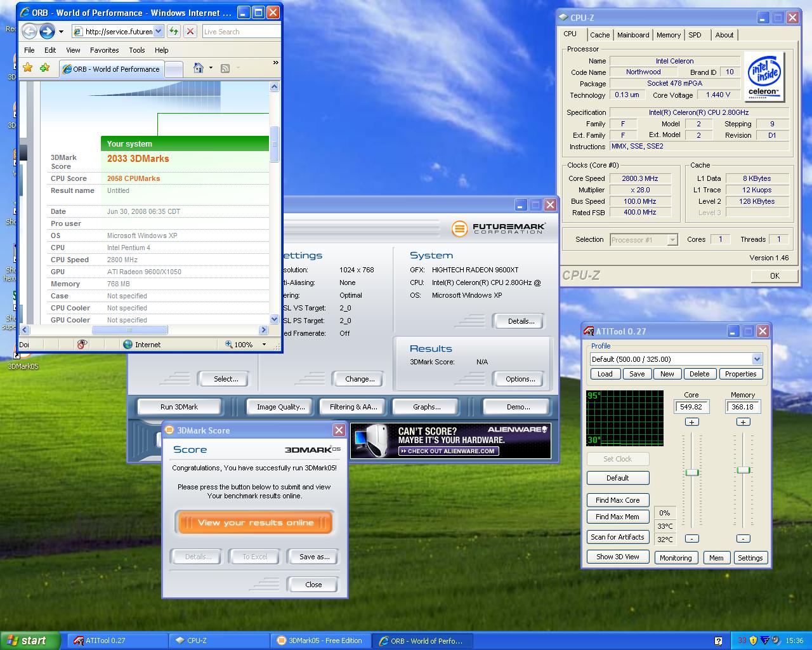
Task: Click the ATITool title bar icon
Action: (589, 331)
